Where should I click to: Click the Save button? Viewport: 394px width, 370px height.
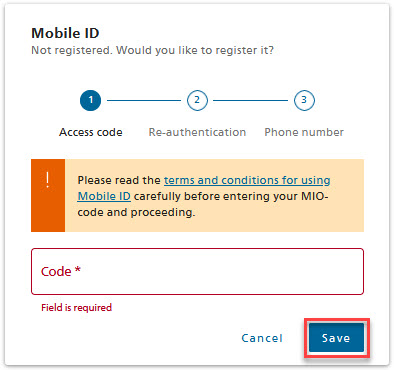click(x=336, y=338)
